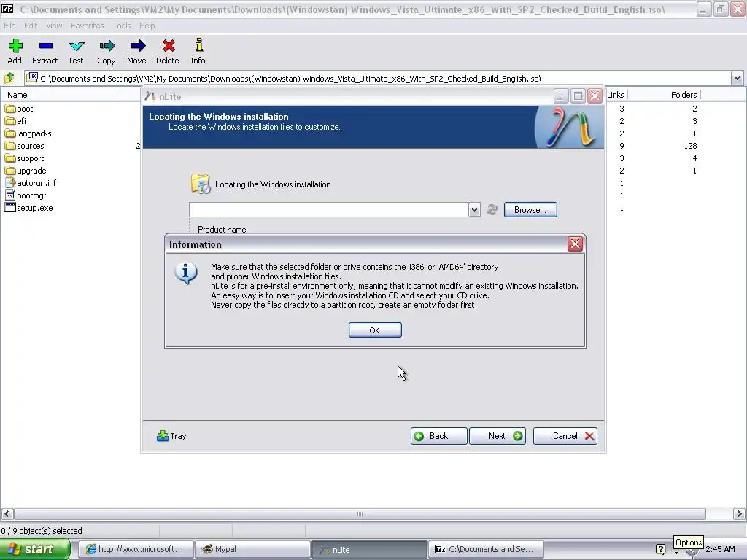This screenshot has height=560, width=747.
Task: Select the setup.exe file
Action: pos(29,208)
